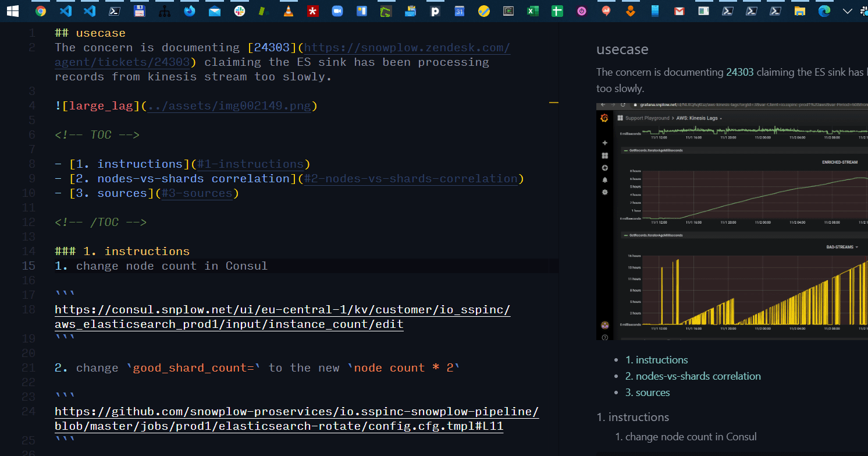868x456 pixels.
Task: Launch Microsoft Edge from the taskbar
Action: [824, 10]
